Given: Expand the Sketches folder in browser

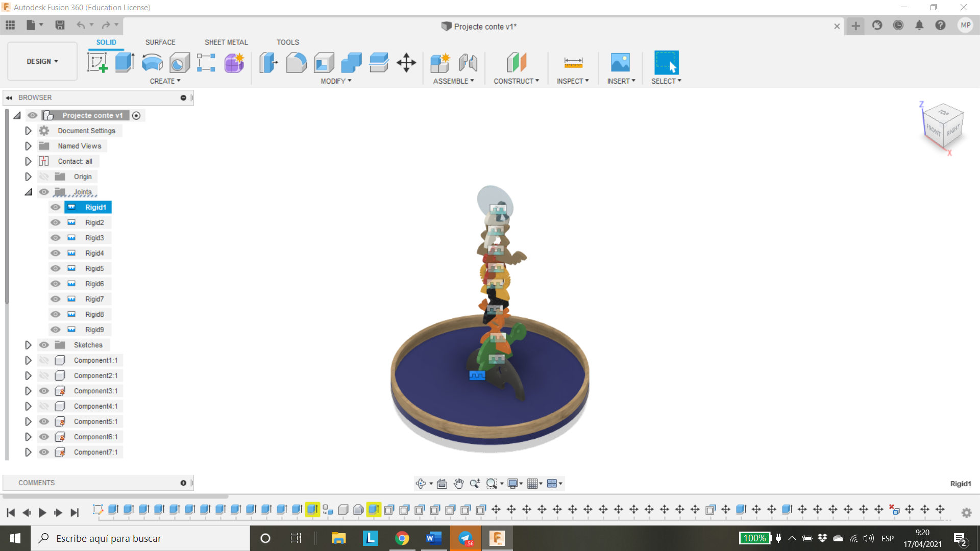Looking at the screenshot, I should 28,344.
